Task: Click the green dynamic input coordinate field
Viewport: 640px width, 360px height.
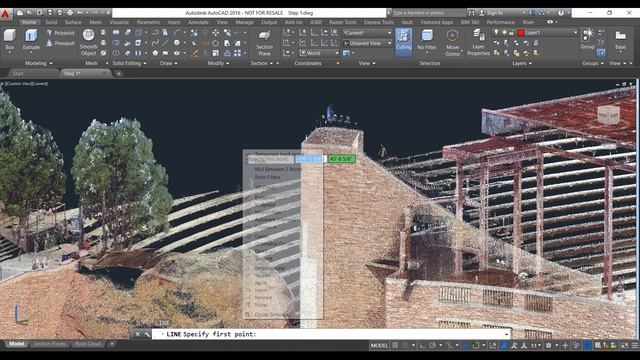Action: pos(342,159)
